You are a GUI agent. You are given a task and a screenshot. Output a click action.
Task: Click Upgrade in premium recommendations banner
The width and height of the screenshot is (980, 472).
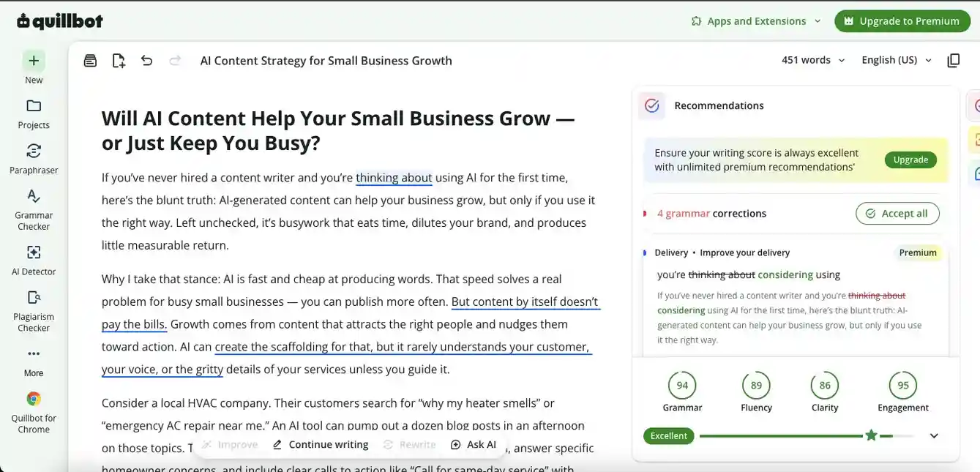(x=910, y=160)
